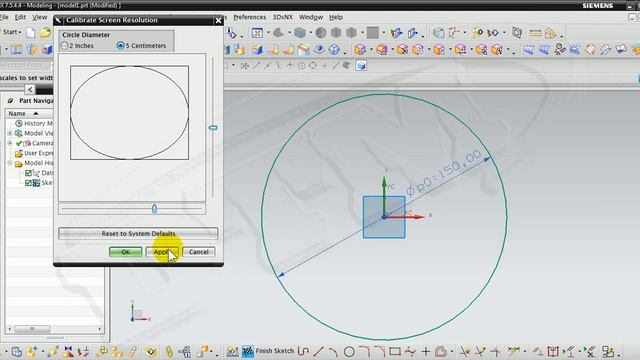Click the Part Navigator horizontal scrollbar
Screen dimensions: 640x360
32,329
